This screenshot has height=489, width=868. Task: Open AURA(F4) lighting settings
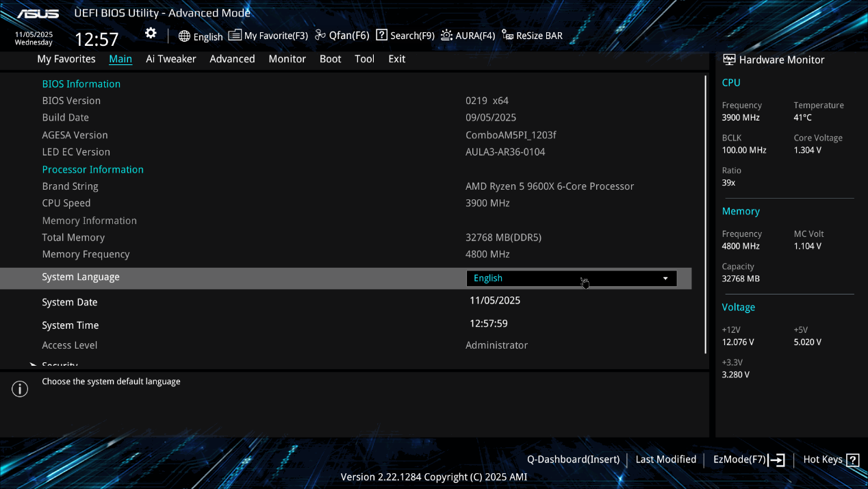click(468, 36)
